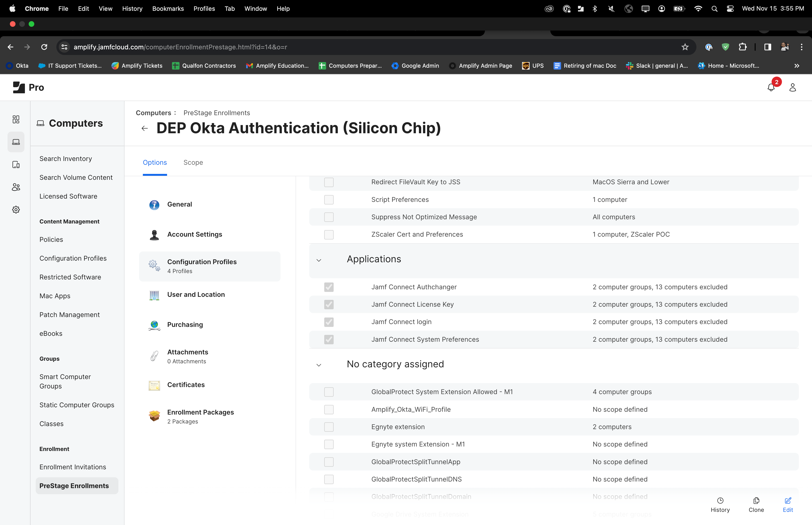Check Script Preferences profile
812x525 pixels.
tap(328, 200)
